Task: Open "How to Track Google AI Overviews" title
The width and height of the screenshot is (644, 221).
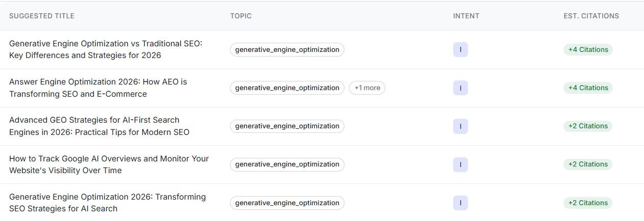Action: pyautogui.click(x=109, y=164)
